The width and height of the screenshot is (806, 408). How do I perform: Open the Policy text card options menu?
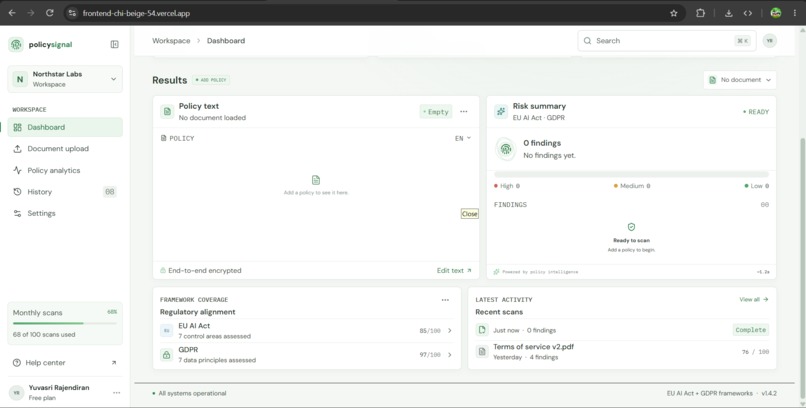tap(464, 112)
